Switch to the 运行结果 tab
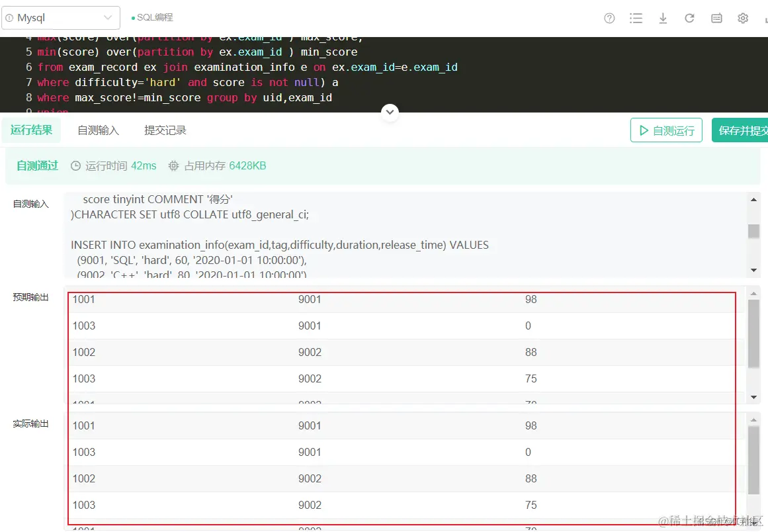The height and width of the screenshot is (532, 768). [31, 130]
